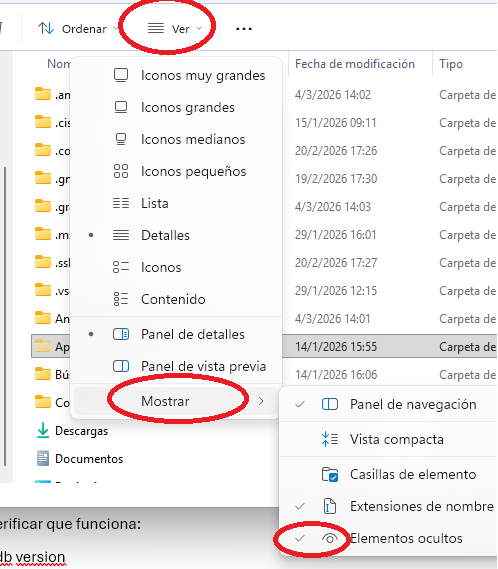498x569 pixels.
Task: Click the Vista compacta icon
Action: [330, 439]
